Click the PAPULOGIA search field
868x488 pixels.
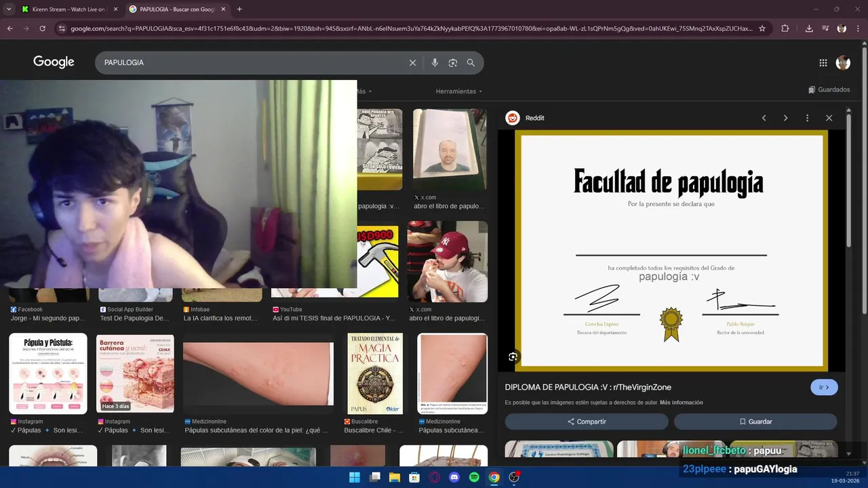pos(251,62)
